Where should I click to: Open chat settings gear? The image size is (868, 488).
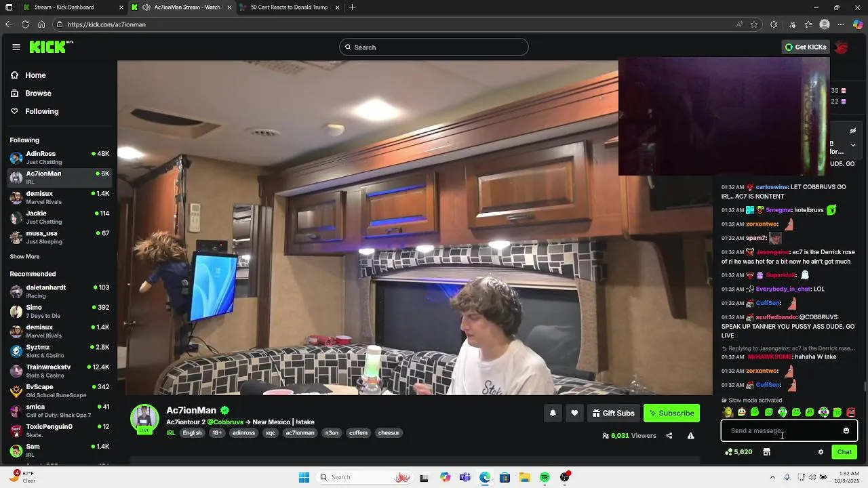821,452
